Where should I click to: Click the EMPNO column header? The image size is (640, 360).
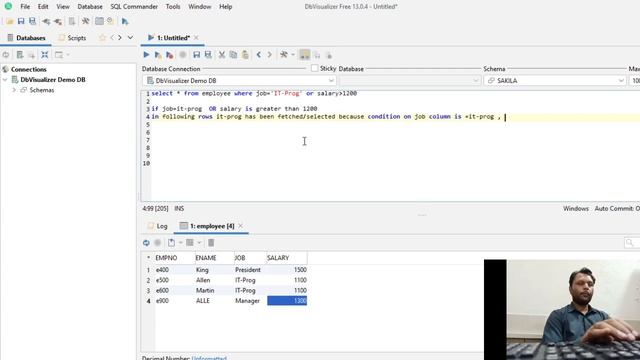click(174, 258)
